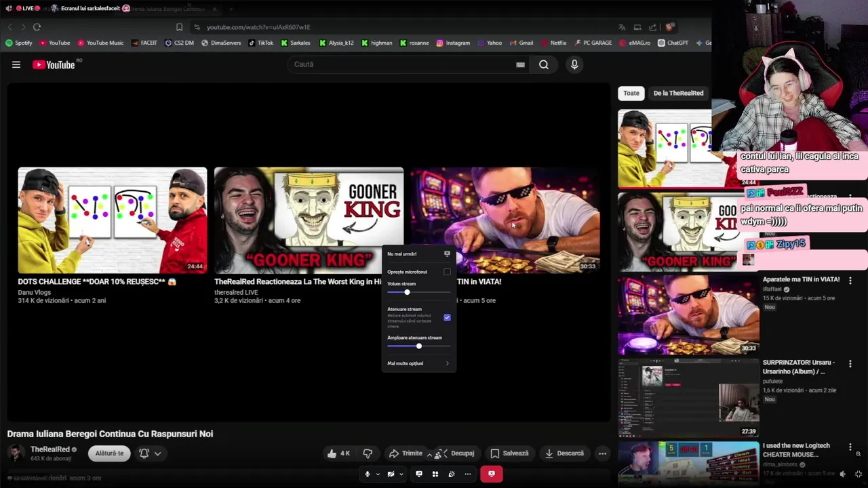Open microphone device dropdown arrow

378,474
